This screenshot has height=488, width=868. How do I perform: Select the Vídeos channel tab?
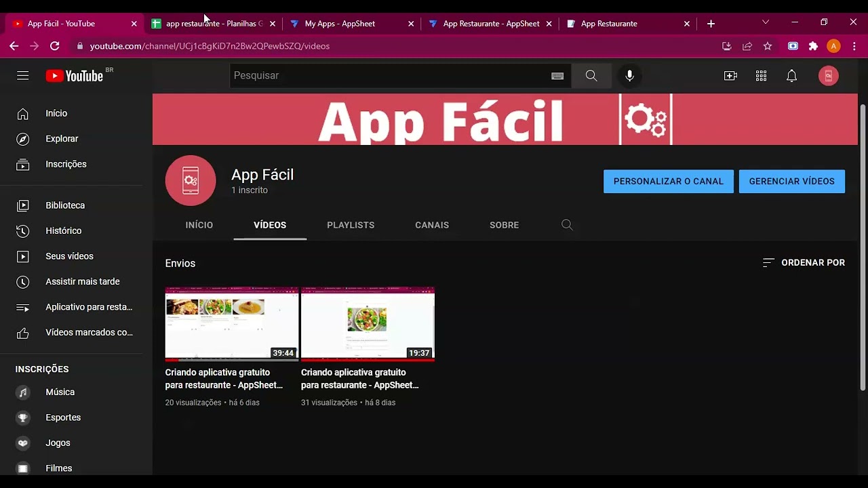[x=270, y=225]
